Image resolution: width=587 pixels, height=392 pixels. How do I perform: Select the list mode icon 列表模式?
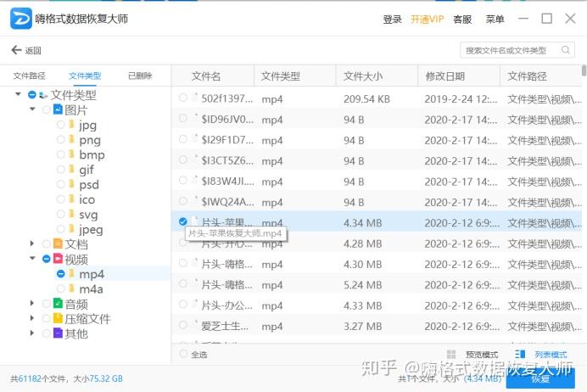[520, 354]
